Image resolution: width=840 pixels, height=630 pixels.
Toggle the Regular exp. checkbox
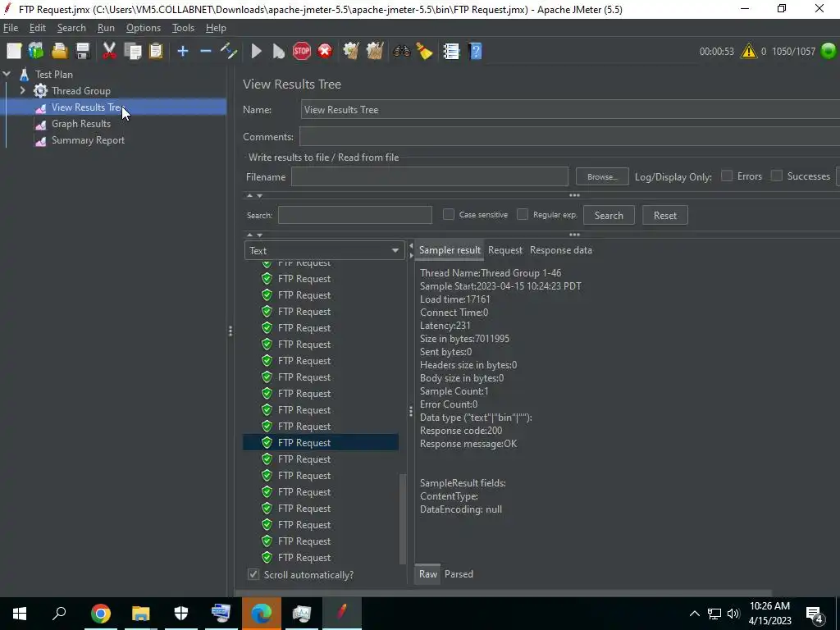(523, 214)
